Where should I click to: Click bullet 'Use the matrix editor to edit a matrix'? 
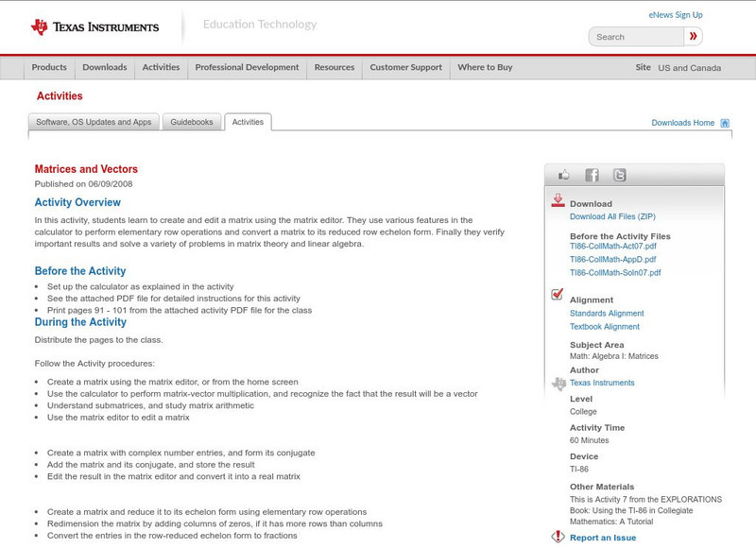[118, 418]
